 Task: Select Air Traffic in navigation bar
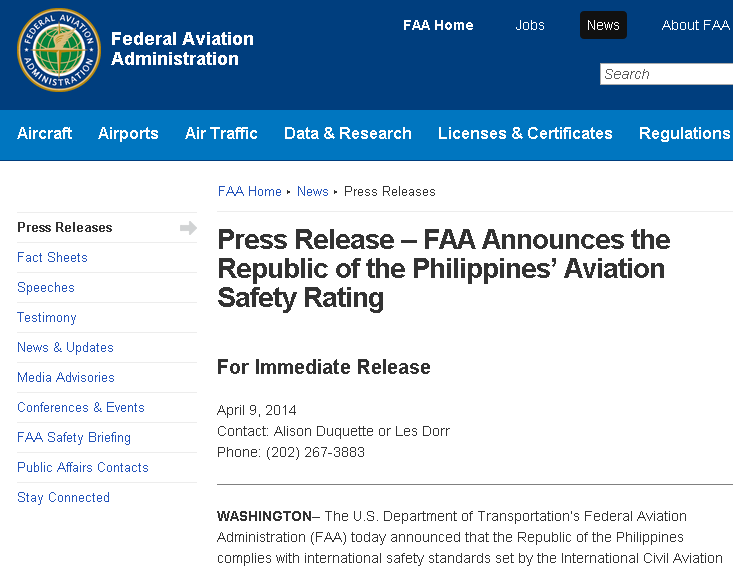221,134
